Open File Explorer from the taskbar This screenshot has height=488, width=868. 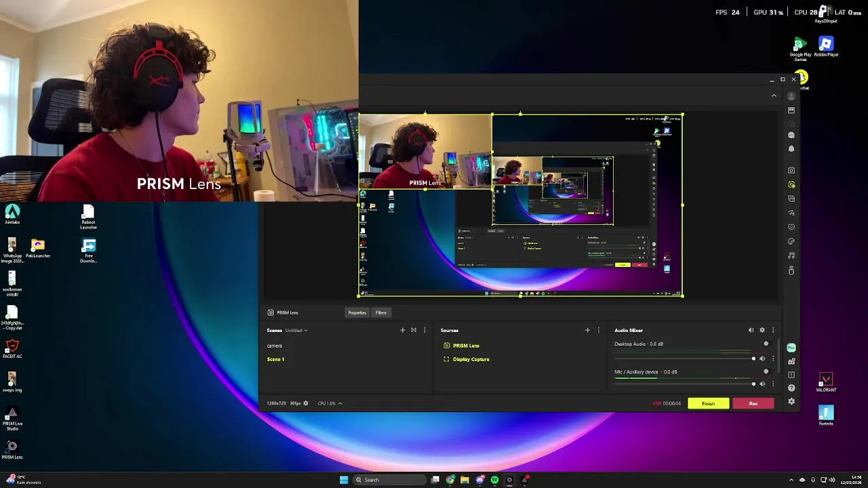coord(465,480)
